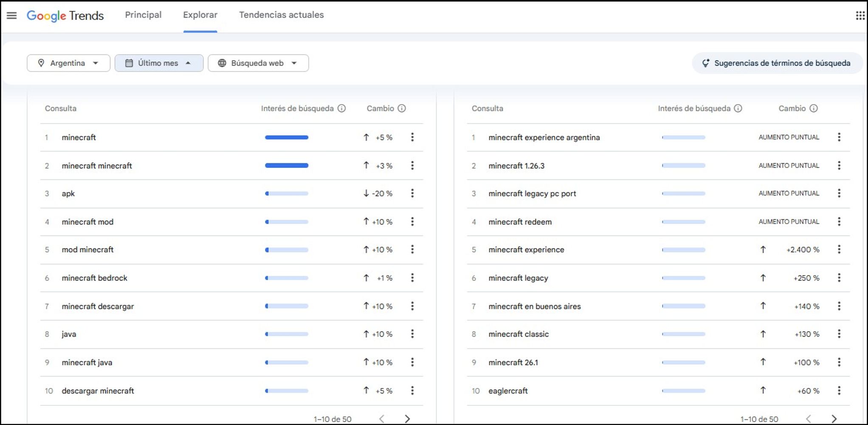
Task: Open the minecraft bedrock query
Action: pos(94,278)
